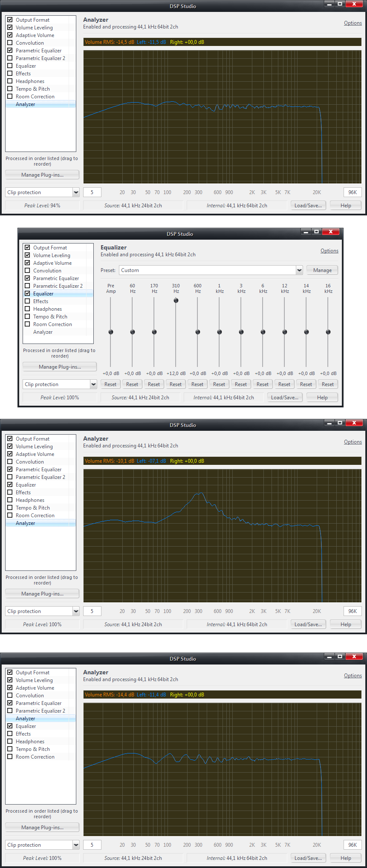Open Load/Save in the RMS -10,1 dB window
Viewport: 367px width, 868px height.
pos(308,625)
